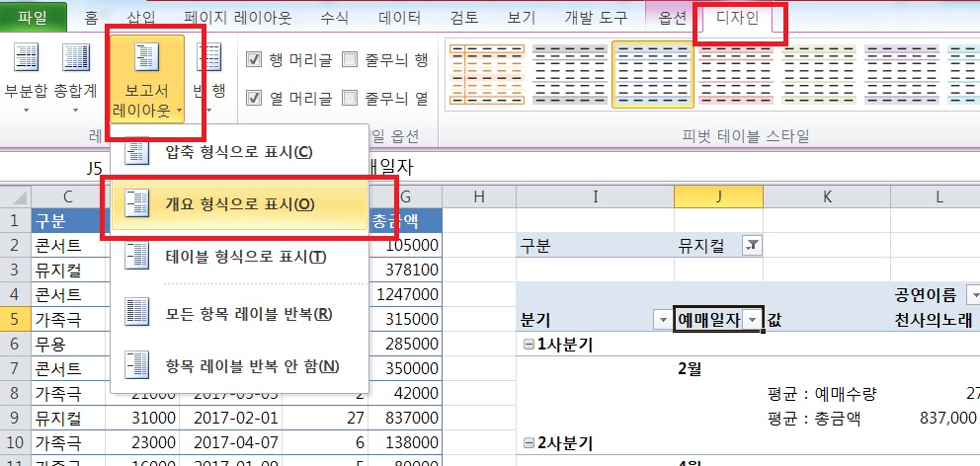
Task: Select 압축 형식으로 표시 layout option
Action: coord(237,151)
